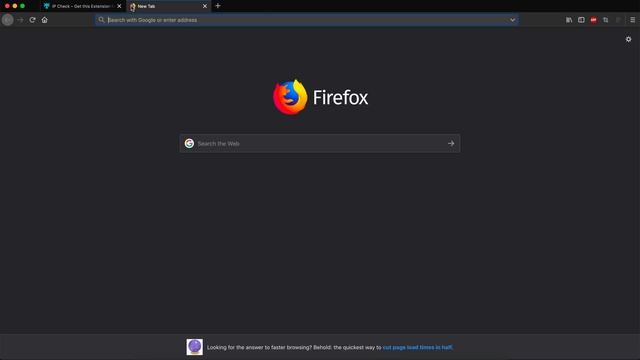Image resolution: width=640 pixels, height=360 pixels.
Task: Open the red adblock extension icon
Action: 593,20
